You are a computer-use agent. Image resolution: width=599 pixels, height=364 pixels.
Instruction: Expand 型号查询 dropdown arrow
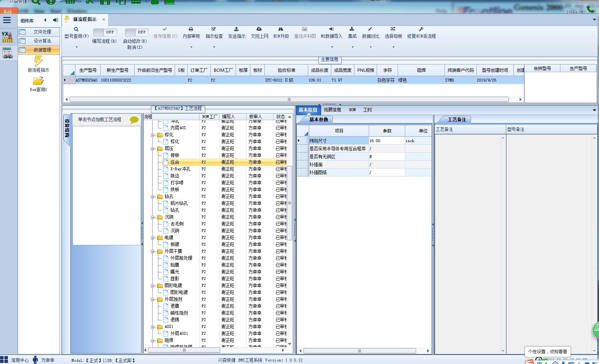76,47
